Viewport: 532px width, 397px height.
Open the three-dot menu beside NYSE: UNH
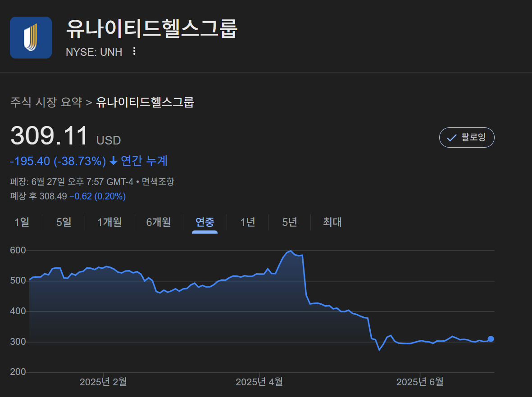(x=134, y=51)
